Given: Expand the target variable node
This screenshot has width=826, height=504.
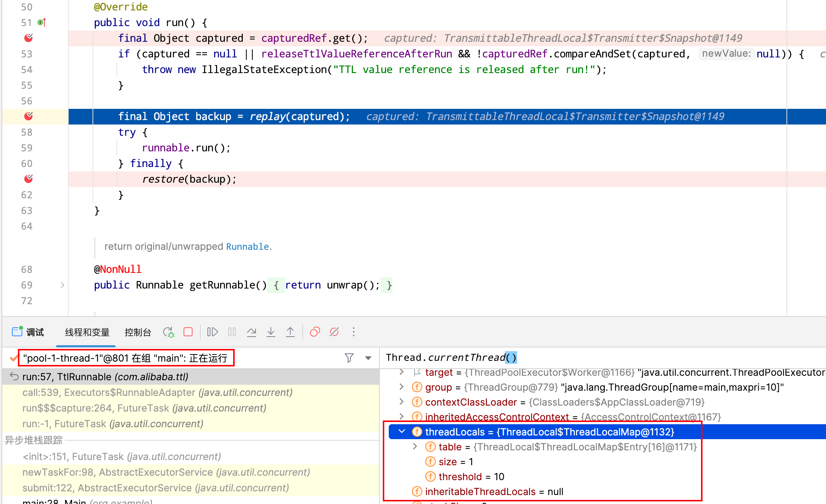Looking at the screenshot, I should (401, 372).
